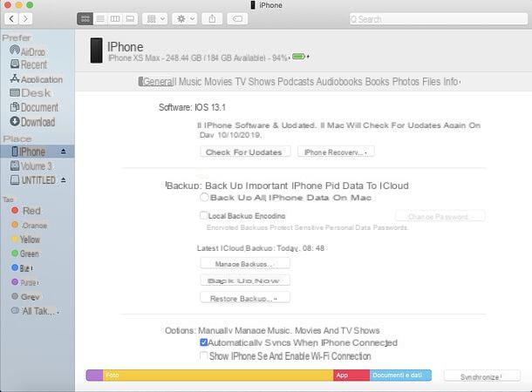Switch to the TV Shows tab
The width and height of the screenshot is (532, 392).
point(256,82)
